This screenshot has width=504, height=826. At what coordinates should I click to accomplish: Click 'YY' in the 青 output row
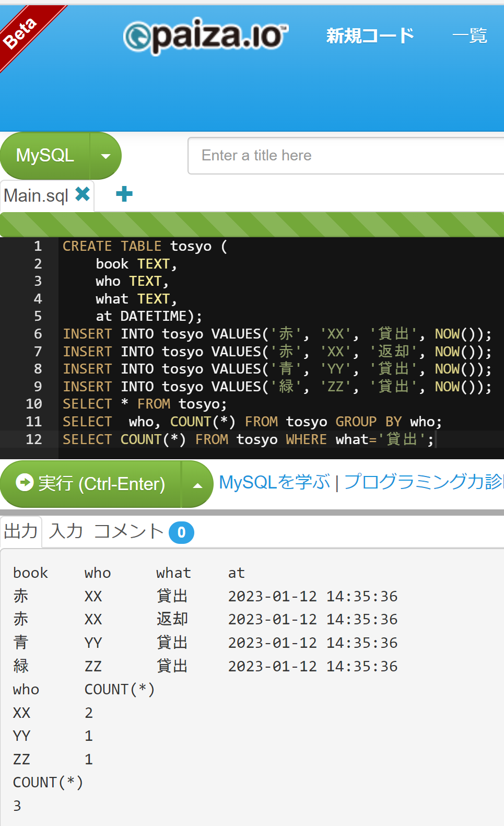93,643
